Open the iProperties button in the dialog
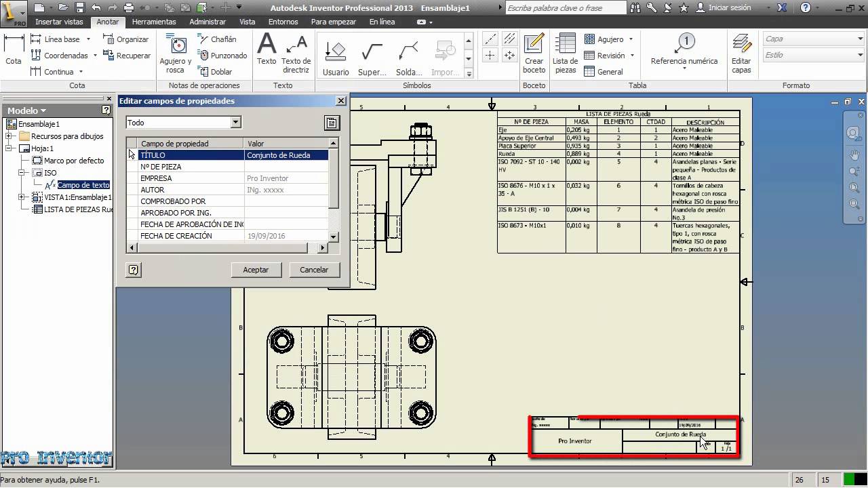This screenshot has height=488, width=868. pyautogui.click(x=332, y=123)
